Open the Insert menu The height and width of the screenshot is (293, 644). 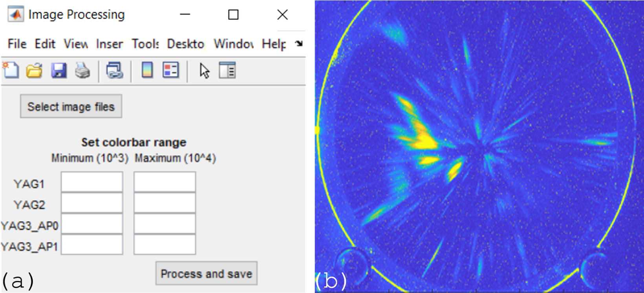pyautogui.click(x=110, y=44)
